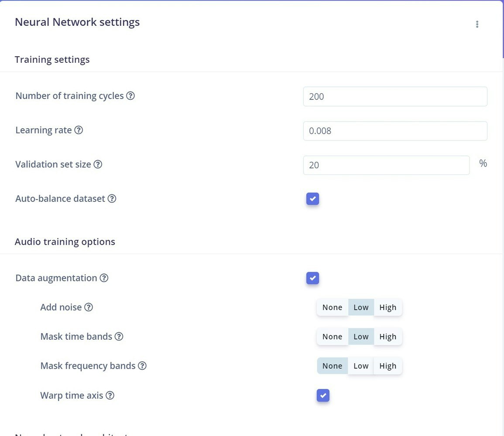This screenshot has width=504, height=436.
Task: Show help for Number of training cycles
Action: (130, 95)
